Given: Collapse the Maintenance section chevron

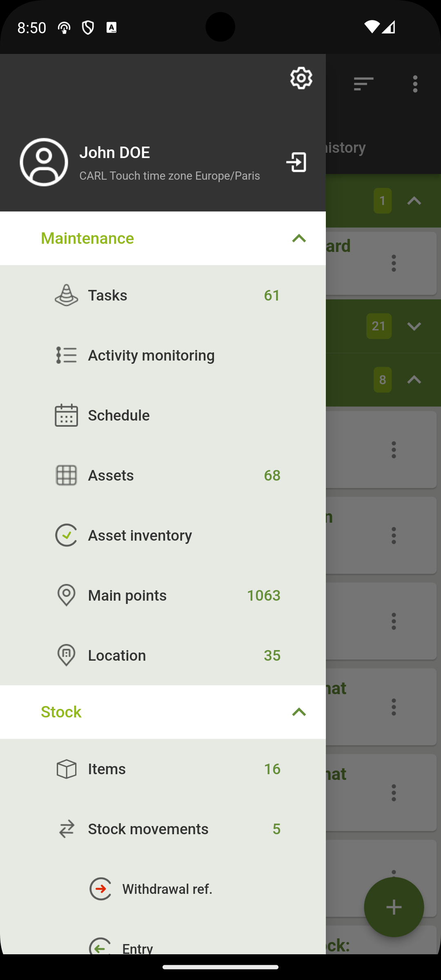Looking at the screenshot, I should pos(299,238).
